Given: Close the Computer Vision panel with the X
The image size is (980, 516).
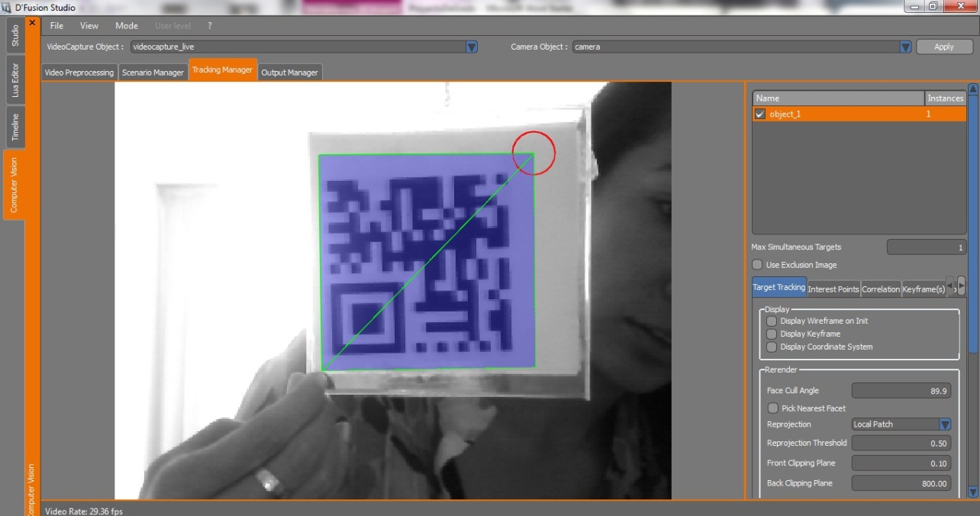Looking at the screenshot, I should [32, 23].
